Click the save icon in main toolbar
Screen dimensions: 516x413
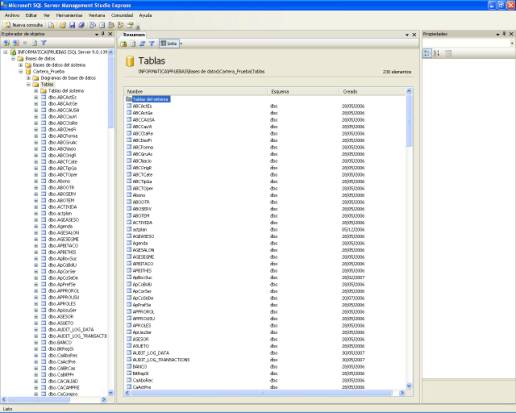click(72, 25)
